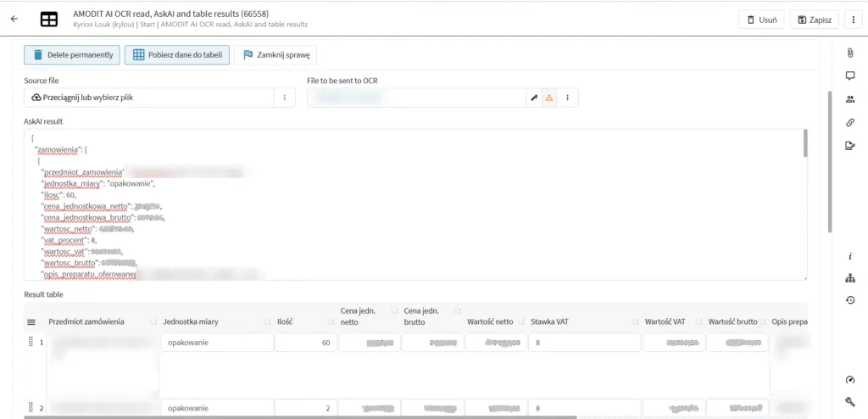Click the orange warning triangle icon
The width and height of the screenshot is (868, 419).
coord(549,98)
